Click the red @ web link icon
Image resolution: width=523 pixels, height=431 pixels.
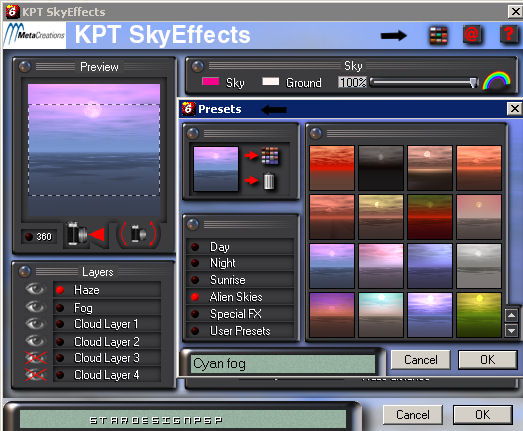(x=472, y=35)
